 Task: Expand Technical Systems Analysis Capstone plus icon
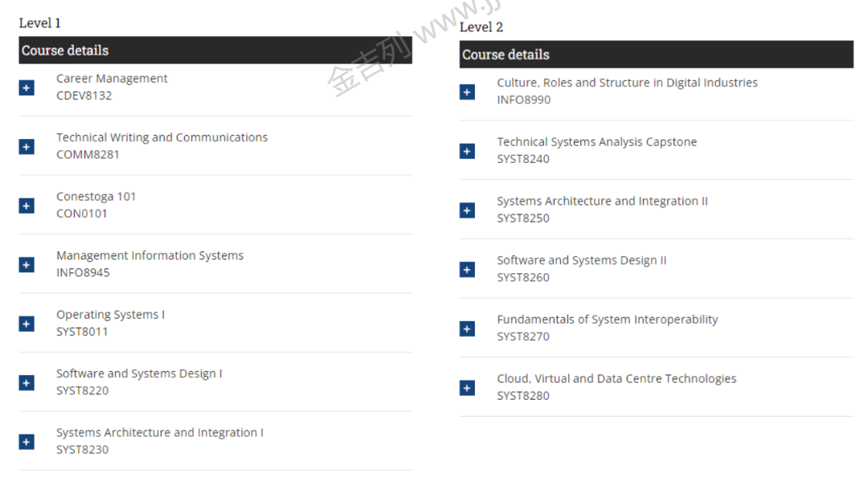tap(467, 151)
